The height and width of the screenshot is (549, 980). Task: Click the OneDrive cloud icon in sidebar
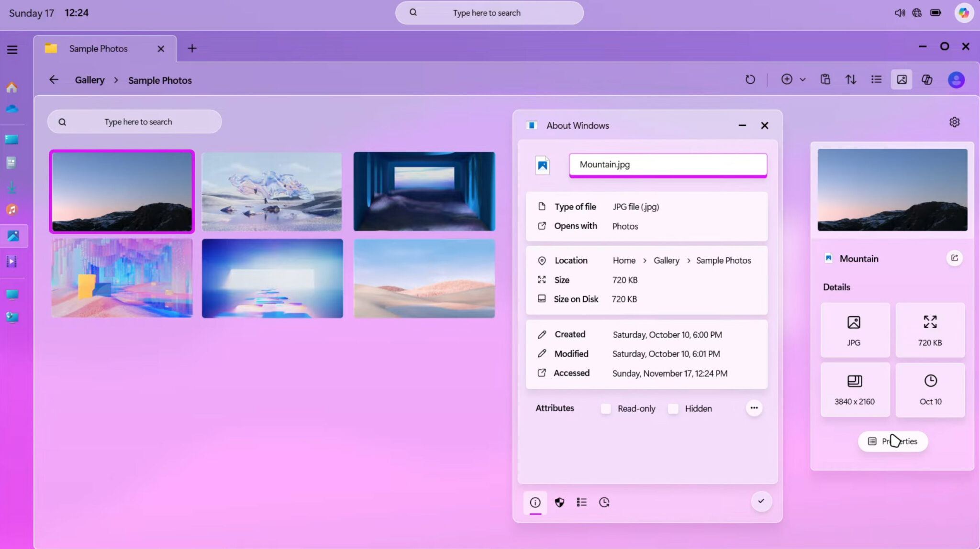(11, 109)
